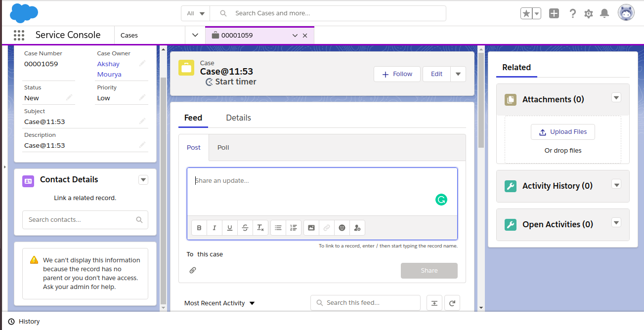The height and width of the screenshot is (330, 644).
Task: Edit the Subject field pencil icon
Action: click(x=142, y=121)
